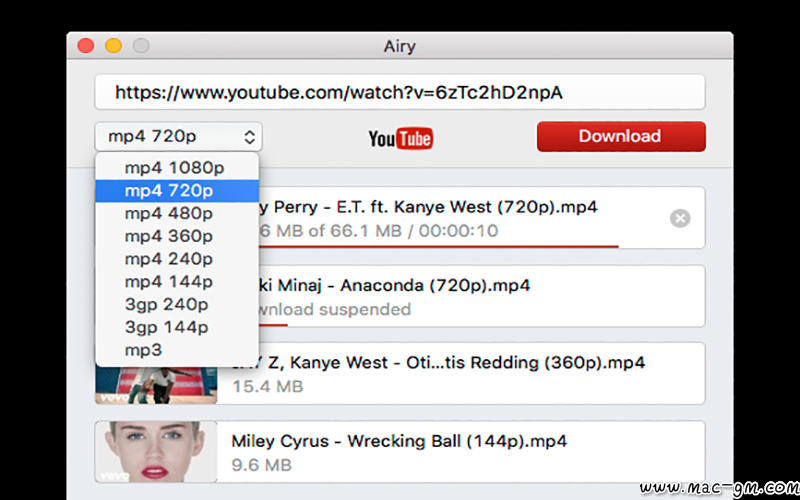Click the YouTube logo icon
Image resolution: width=800 pixels, height=500 pixels.
click(401, 138)
